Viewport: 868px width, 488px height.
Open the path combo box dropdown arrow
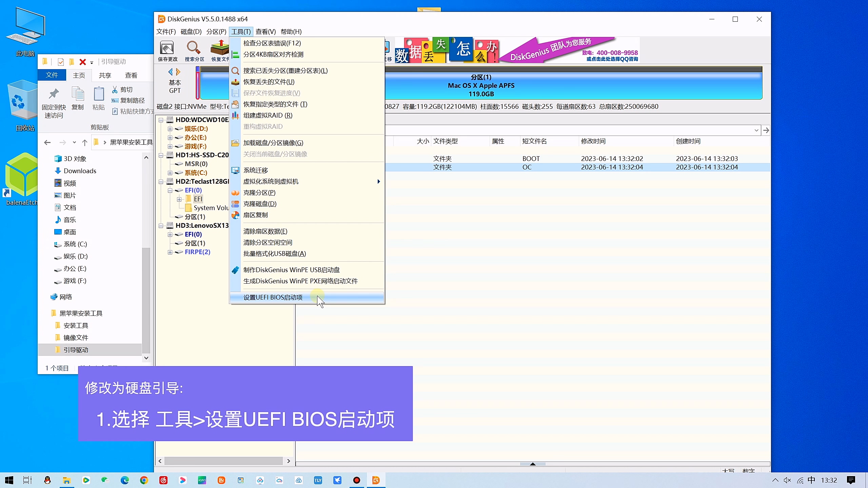point(756,130)
